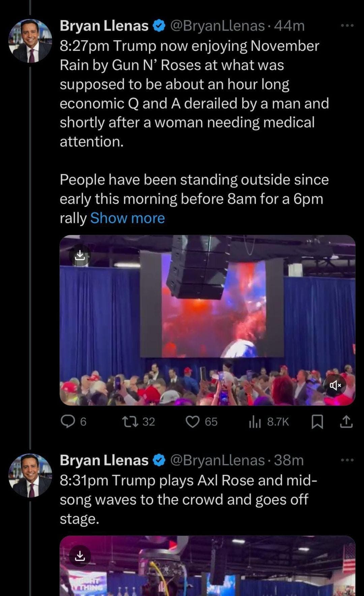
Task: Open Bryan Llenas avatar on second tweet
Action: (30, 475)
